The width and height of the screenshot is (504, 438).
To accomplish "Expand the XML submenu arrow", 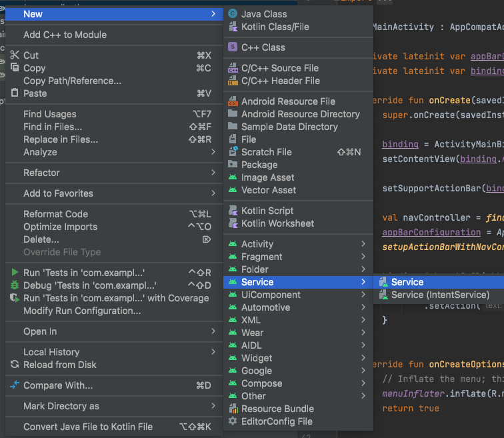I will click(363, 320).
